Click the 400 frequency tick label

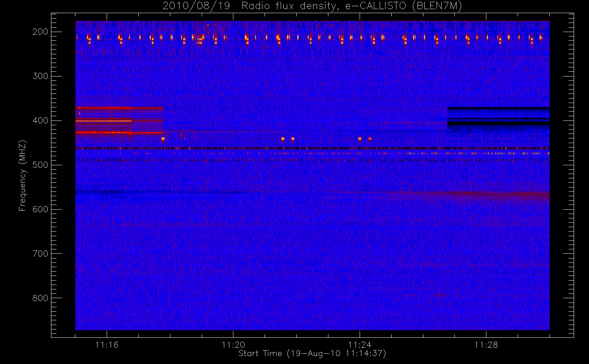click(x=40, y=120)
